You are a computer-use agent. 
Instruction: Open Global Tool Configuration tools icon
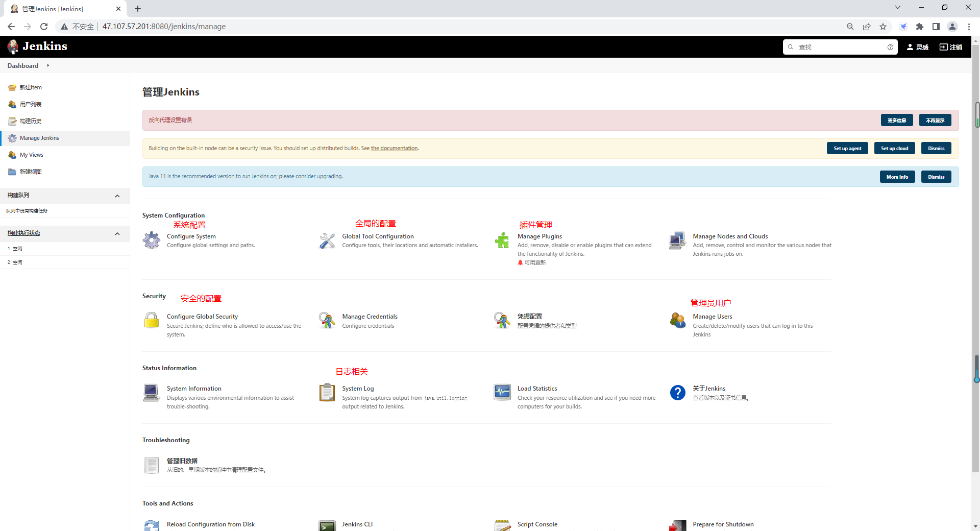tap(327, 240)
